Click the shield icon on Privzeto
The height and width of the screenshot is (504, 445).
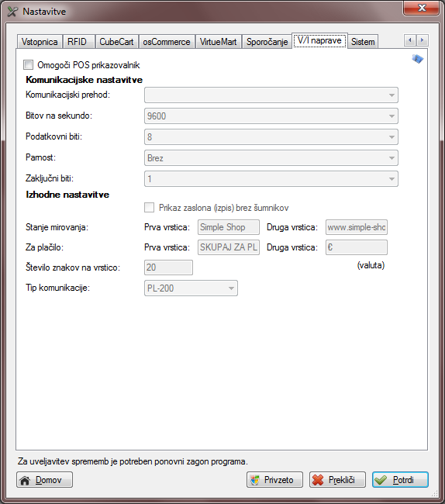(x=255, y=480)
